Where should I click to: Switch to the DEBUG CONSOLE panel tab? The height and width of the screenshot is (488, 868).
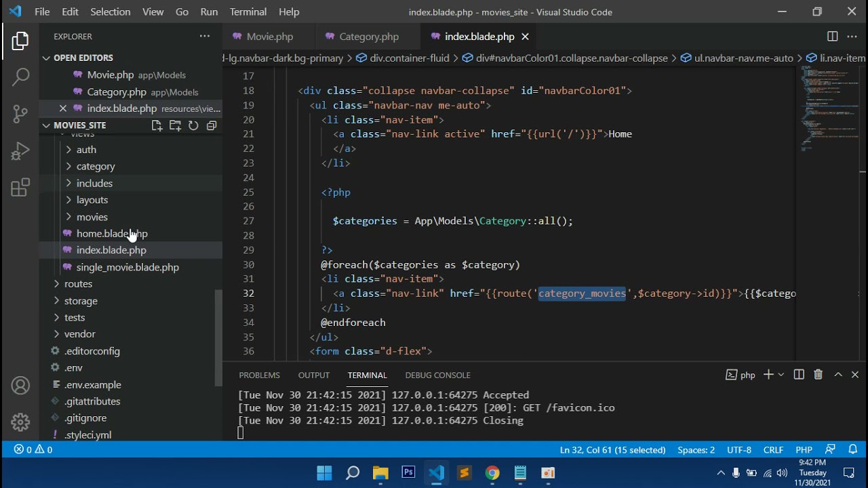point(437,375)
